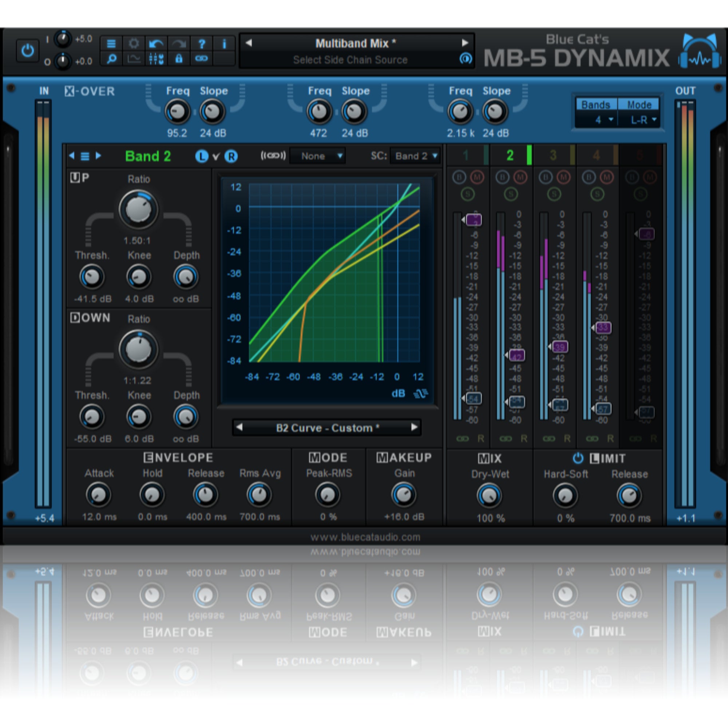Click the Dry-Wet mix knob

pyautogui.click(x=489, y=495)
